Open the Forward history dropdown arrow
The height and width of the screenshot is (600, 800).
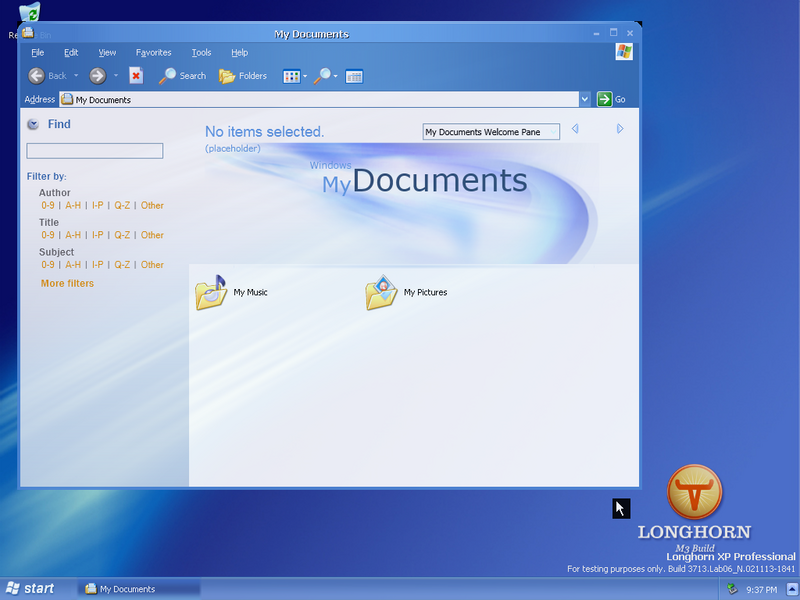click(x=116, y=76)
